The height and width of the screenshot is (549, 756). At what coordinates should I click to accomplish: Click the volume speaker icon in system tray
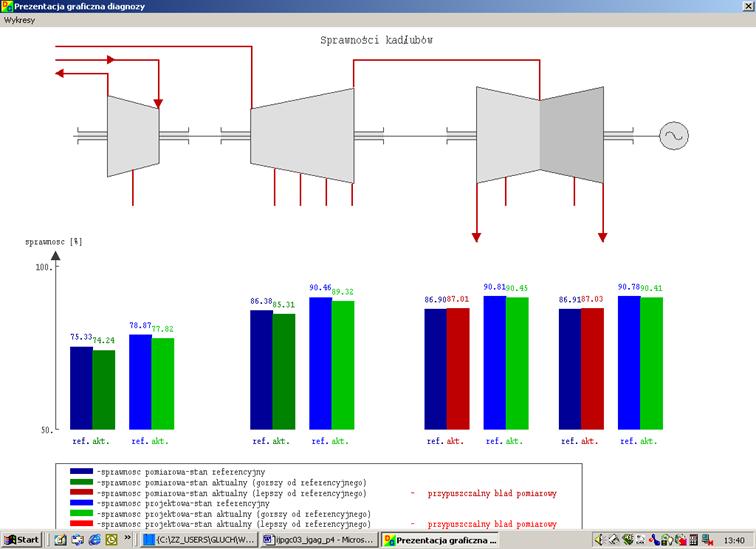point(599,540)
